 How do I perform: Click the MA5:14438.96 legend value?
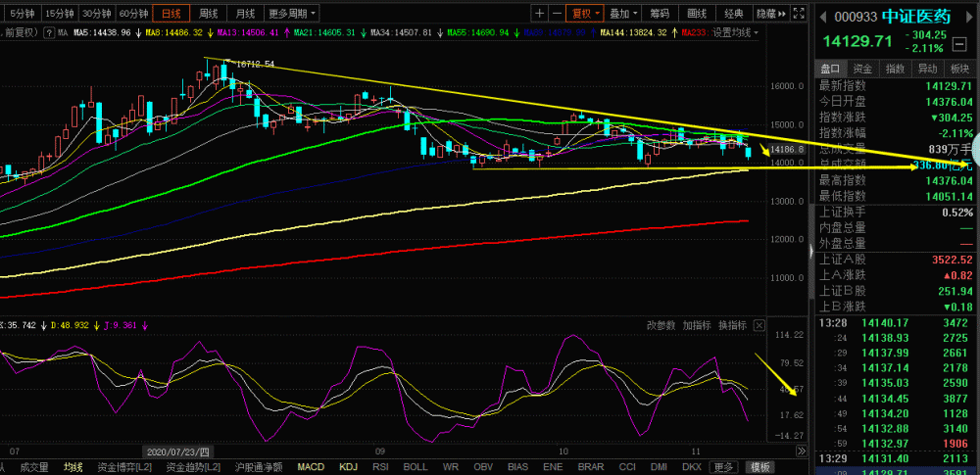tap(102, 32)
